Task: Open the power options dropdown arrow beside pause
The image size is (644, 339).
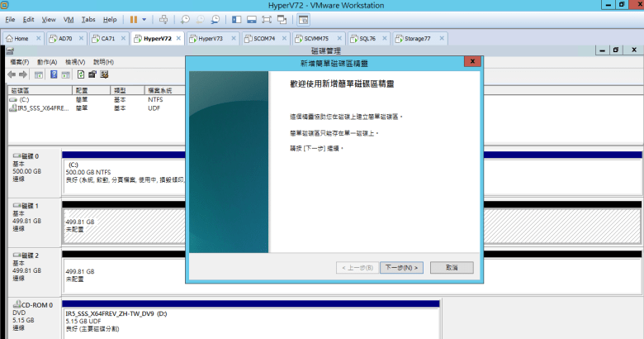Action: tap(144, 18)
